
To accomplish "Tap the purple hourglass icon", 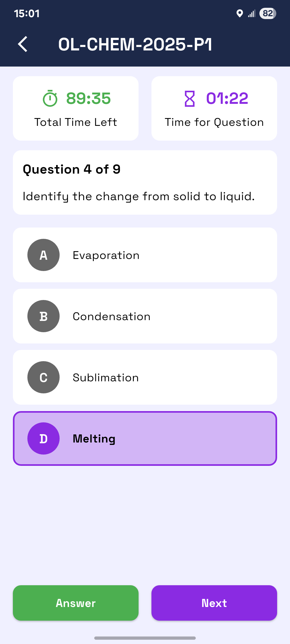I will 190,98.
